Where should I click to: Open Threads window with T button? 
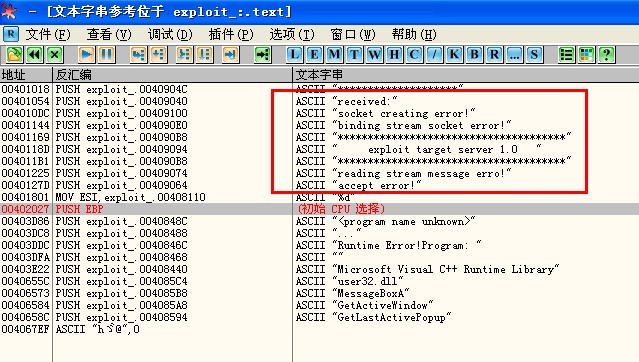click(354, 54)
